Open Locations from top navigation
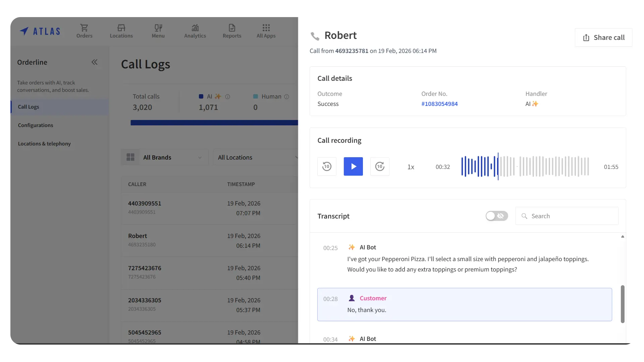Image resolution: width=644 pixels, height=362 pixels. [121, 31]
